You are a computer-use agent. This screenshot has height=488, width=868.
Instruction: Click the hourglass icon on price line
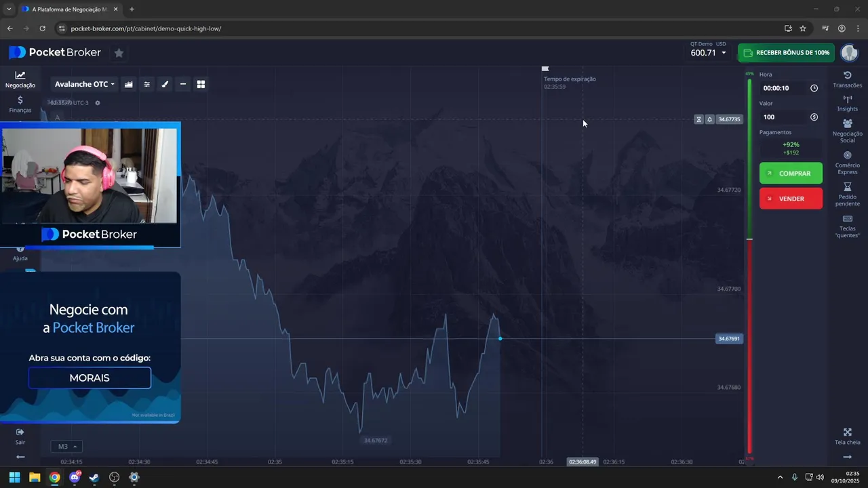click(x=698, y=119)
